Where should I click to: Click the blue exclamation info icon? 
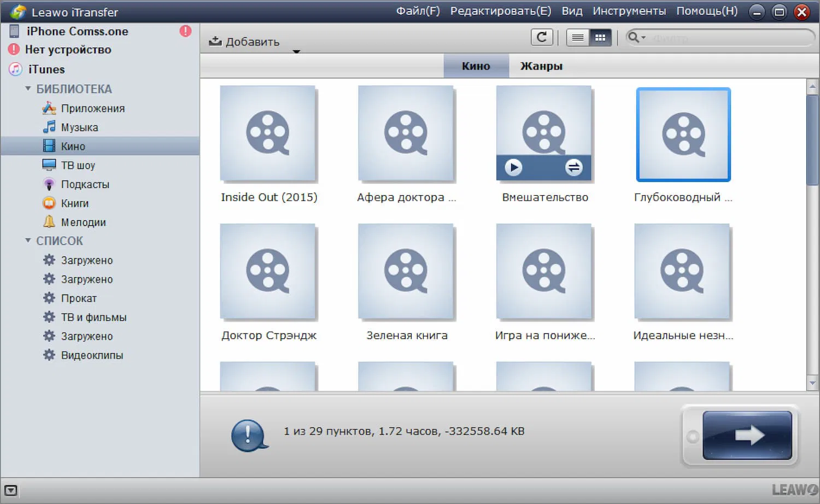tap(249, 436)
